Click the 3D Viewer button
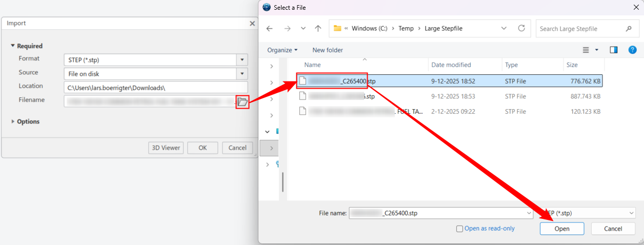 tap(166, 148)
